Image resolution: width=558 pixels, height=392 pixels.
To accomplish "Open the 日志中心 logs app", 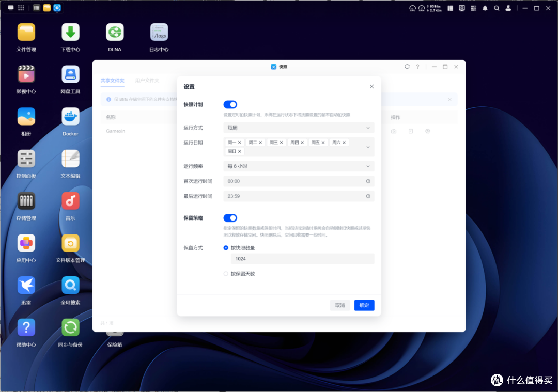I will click(x=159, y=33).
